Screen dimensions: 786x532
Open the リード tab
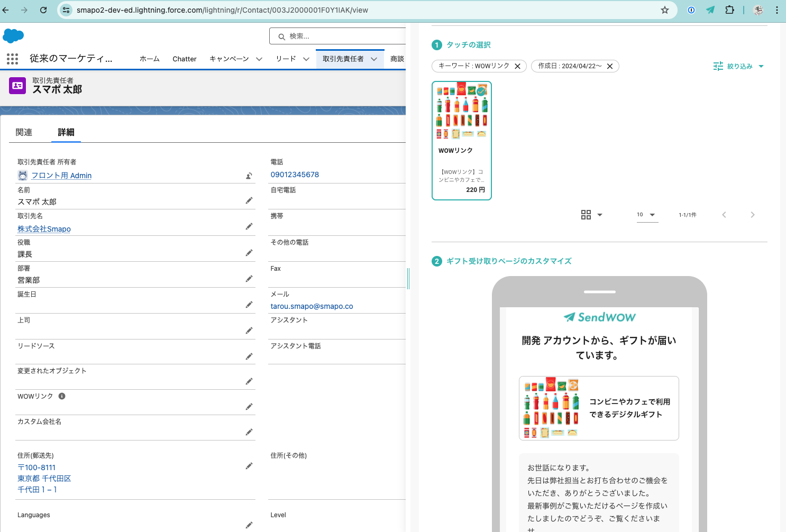pos(286,59)
